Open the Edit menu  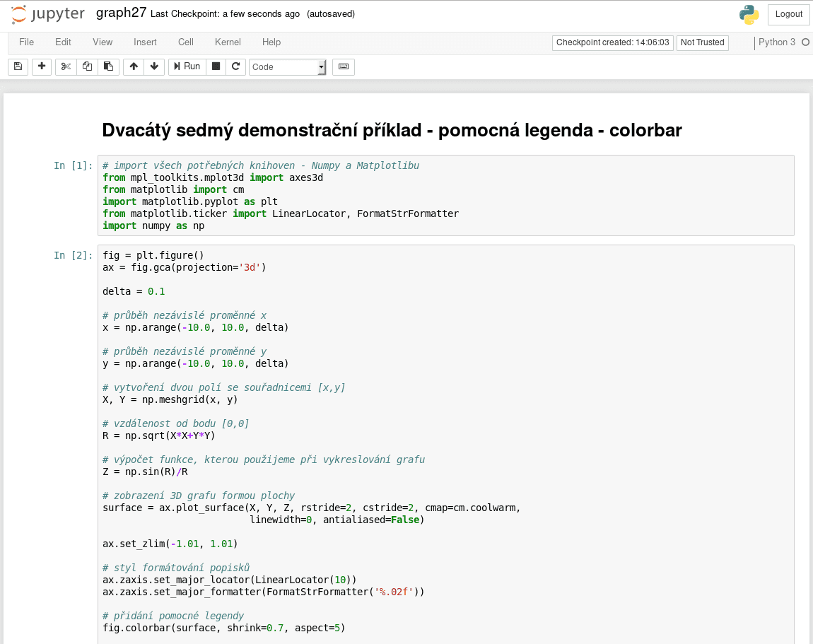(63, 42)
